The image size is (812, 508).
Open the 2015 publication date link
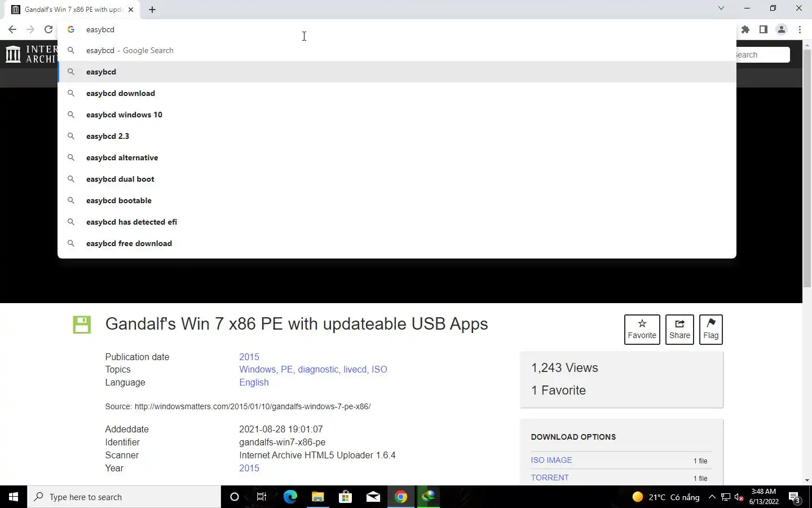coord(249,357)
